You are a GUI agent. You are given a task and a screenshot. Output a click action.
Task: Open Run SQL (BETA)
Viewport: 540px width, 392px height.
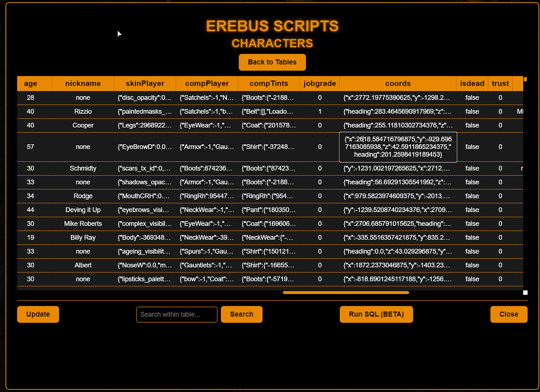pos(376,314)
